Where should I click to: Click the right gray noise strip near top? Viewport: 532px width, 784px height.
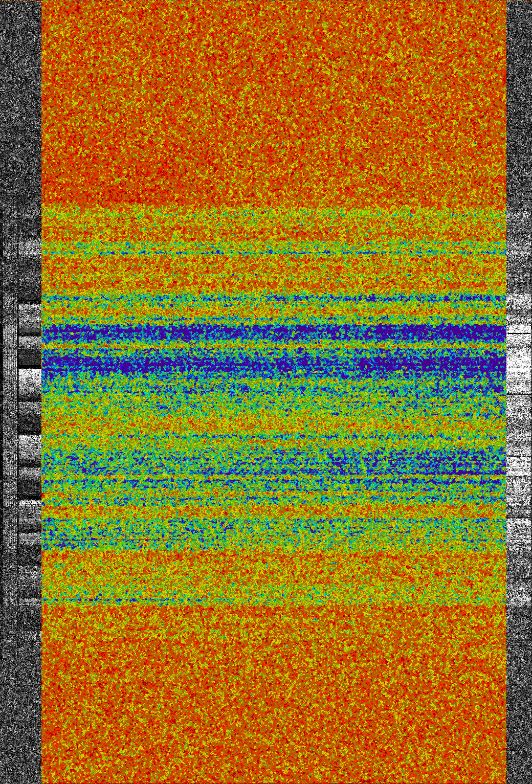click(519, 77)
